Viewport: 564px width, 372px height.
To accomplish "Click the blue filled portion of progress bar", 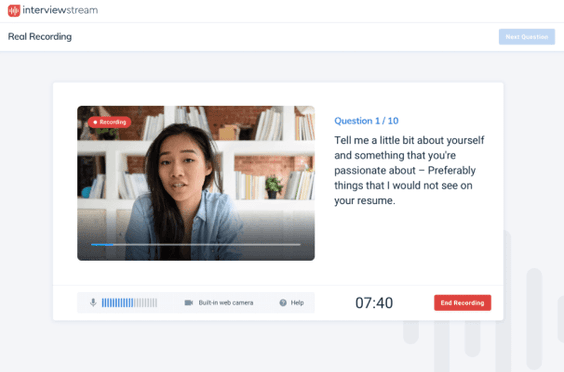I will [x=102, y=245].
